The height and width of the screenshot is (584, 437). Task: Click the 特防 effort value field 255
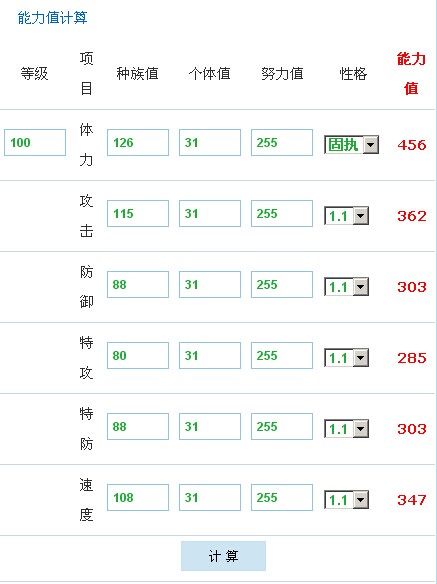282,426
